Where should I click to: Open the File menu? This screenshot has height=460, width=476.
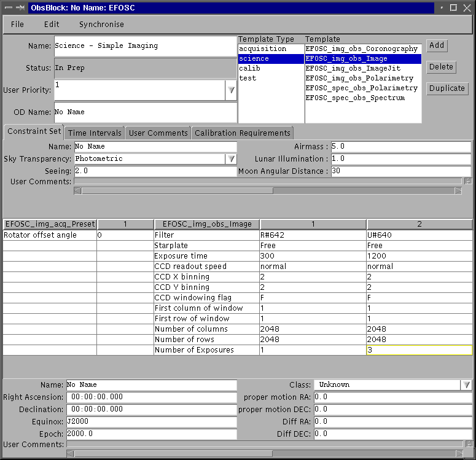[x=17, y=25]
